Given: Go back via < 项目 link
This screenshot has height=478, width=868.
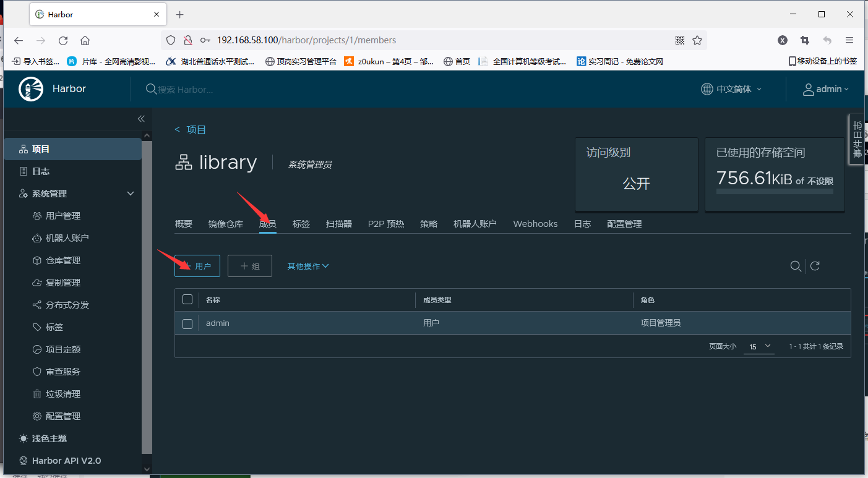Looking at the screenshot, I should point(191,129).
